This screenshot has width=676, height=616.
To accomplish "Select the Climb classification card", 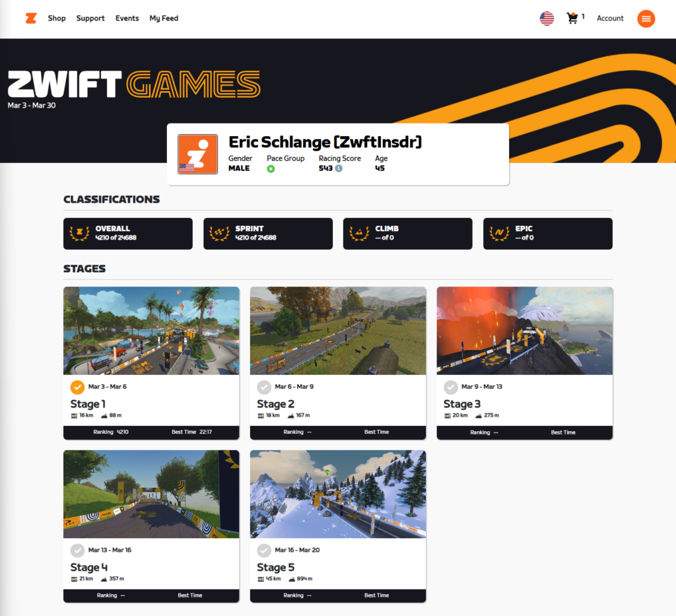I will (407, 233).
